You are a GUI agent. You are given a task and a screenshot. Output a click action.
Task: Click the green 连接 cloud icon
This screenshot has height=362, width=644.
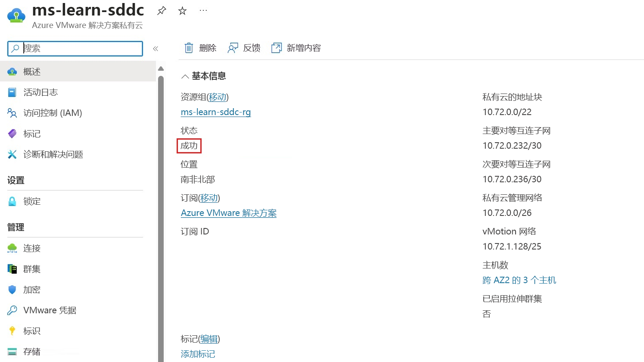12,248
